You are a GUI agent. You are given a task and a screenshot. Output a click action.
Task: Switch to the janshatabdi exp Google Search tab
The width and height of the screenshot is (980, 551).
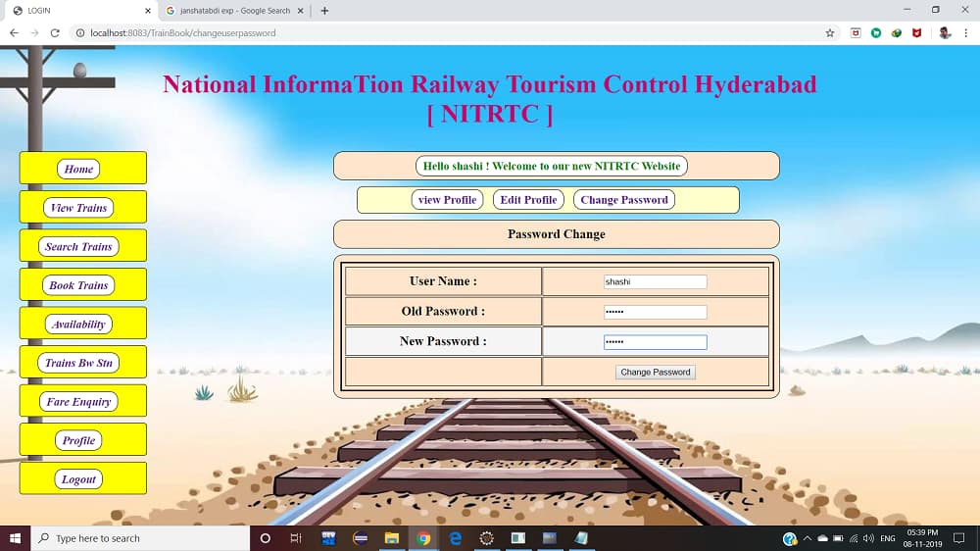tap(234, 11)
